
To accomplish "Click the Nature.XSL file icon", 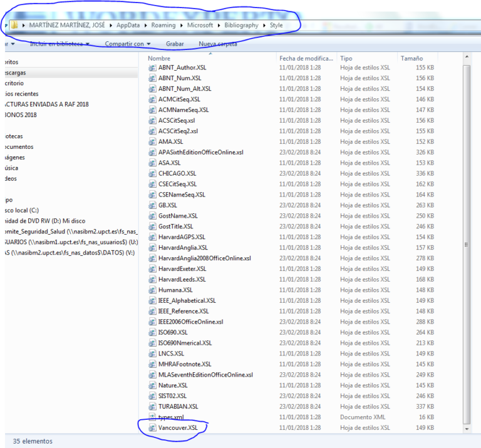I will [x=152, y=385].
